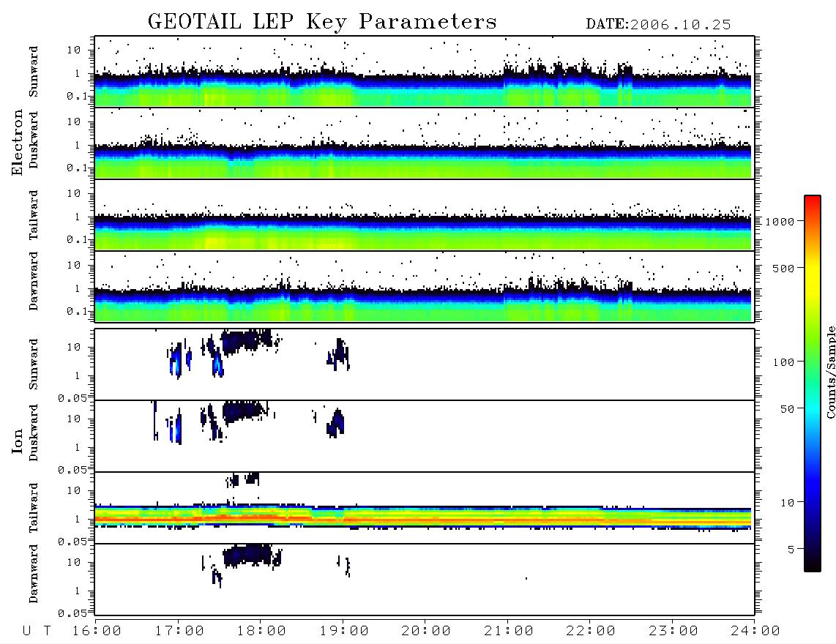Click the "23:00" time tick label

[x=673, y=631]
